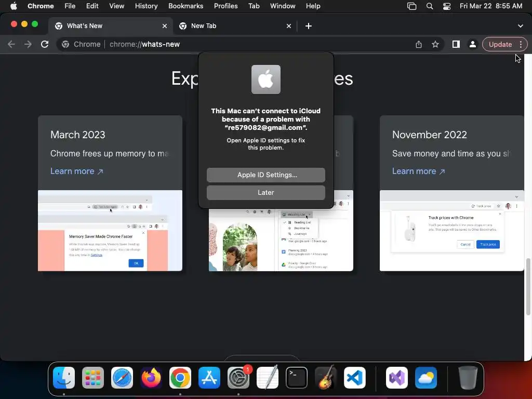532x399 pixels.
Task: Open March 2023 Learn more link
Action: (77, 171)
